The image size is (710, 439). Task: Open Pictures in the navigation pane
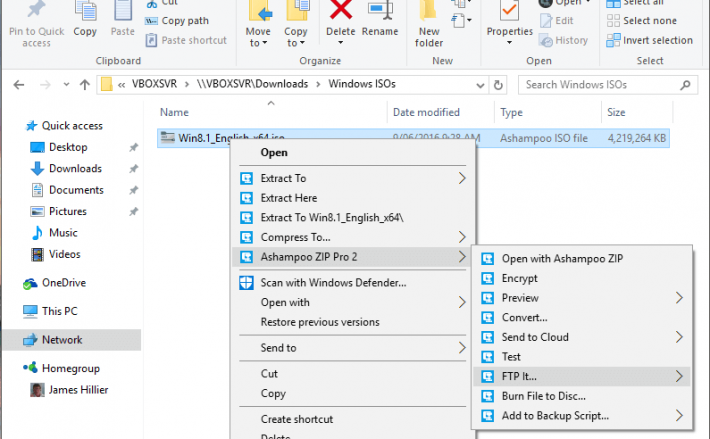(x=67, y=211)
